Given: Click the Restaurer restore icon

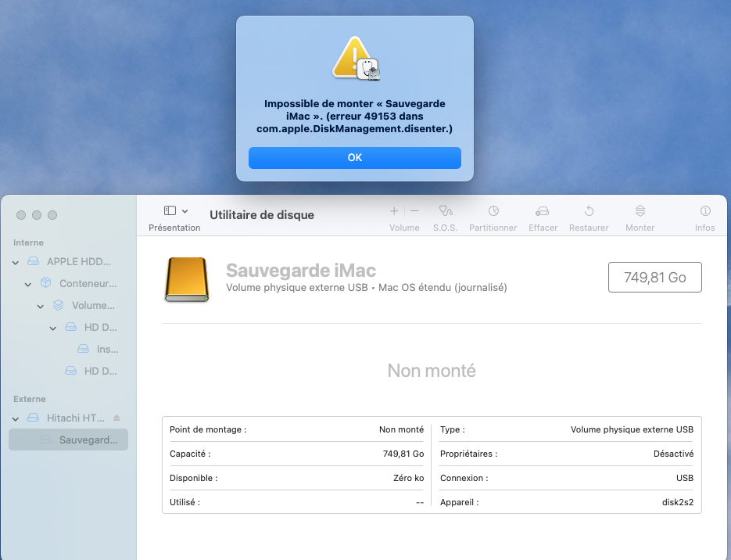Looking at the screenshot, I should click(589, 211).
